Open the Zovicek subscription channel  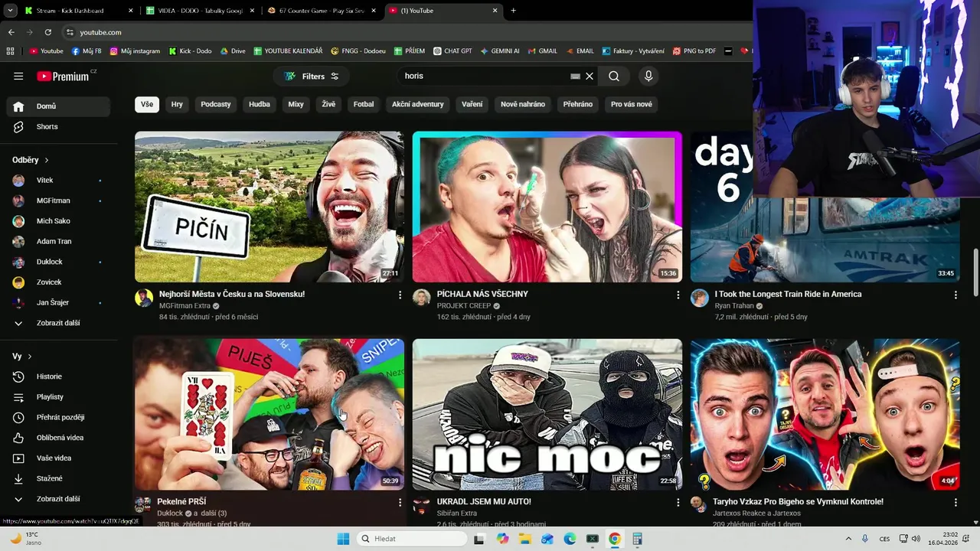[x=58, y=282]
